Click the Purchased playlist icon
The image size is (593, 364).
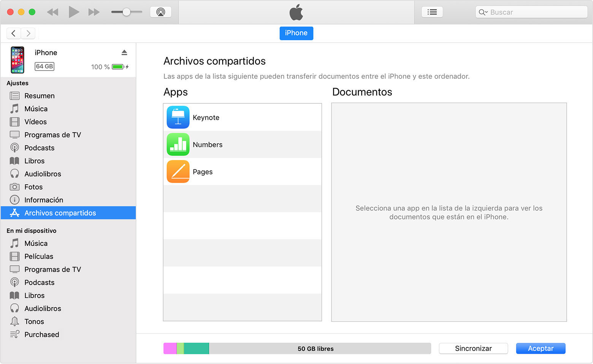pyautogui.click(x=14, y=334)
